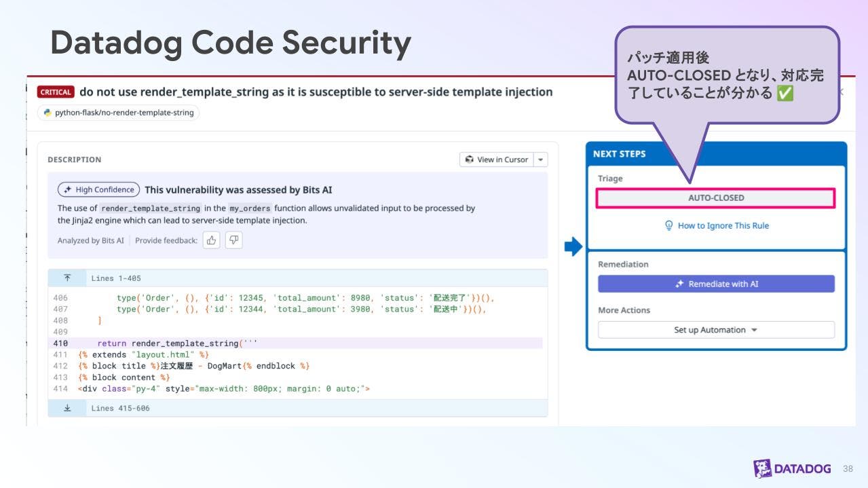
Task: Click the Datadog logo at slide bottom
Action: [792, 468]
